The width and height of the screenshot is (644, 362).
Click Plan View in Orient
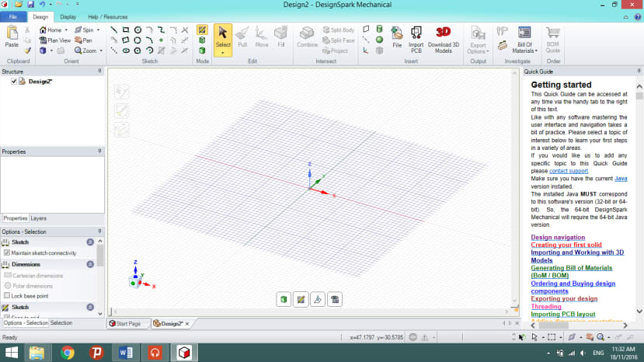(55, 40)
